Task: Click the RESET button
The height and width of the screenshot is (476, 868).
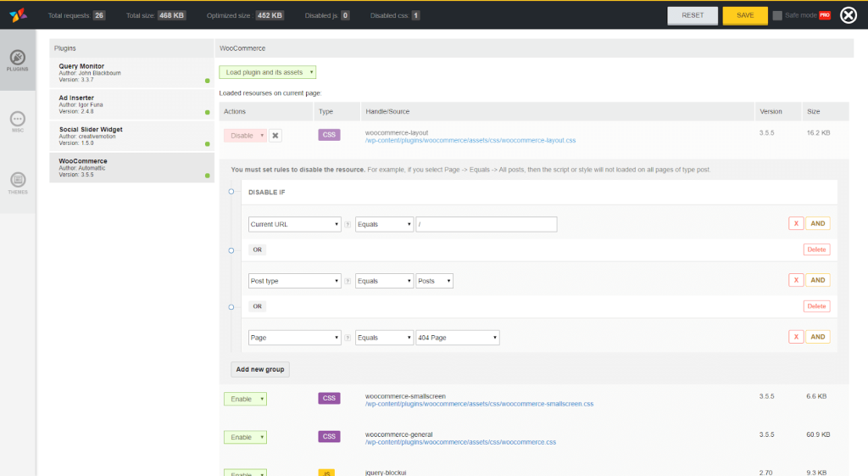Action: (x=693, y=15)
